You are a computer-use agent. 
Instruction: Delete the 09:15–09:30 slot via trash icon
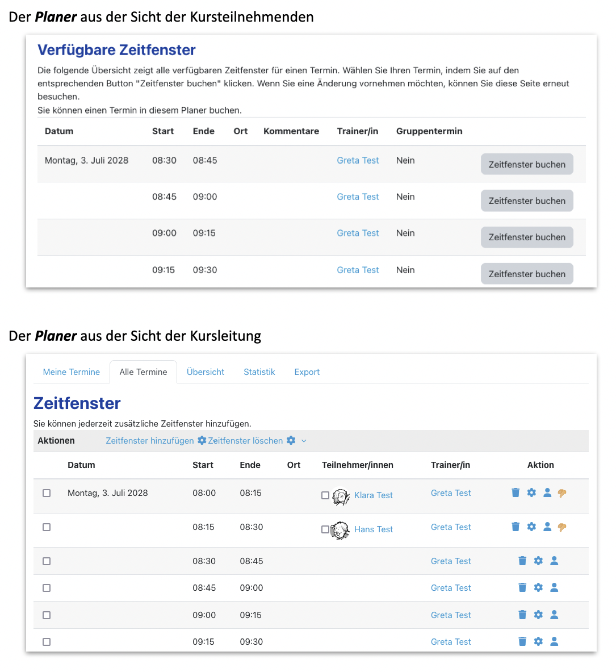522,641
